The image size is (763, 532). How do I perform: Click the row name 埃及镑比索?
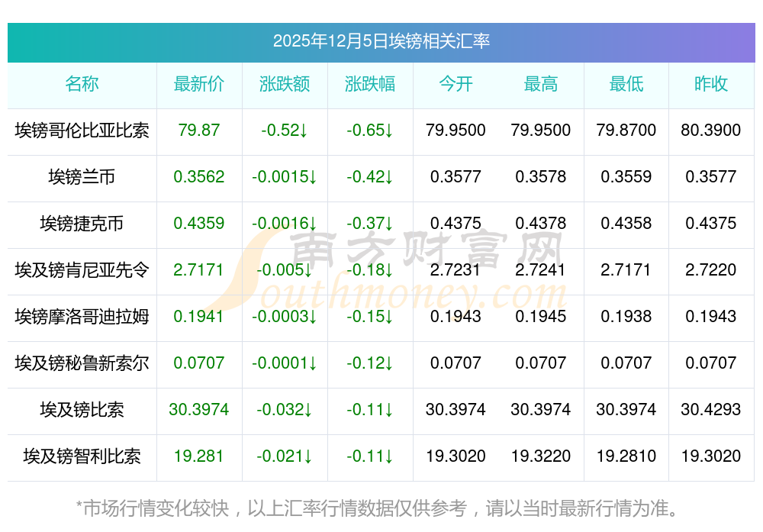(x=82, y=410)
